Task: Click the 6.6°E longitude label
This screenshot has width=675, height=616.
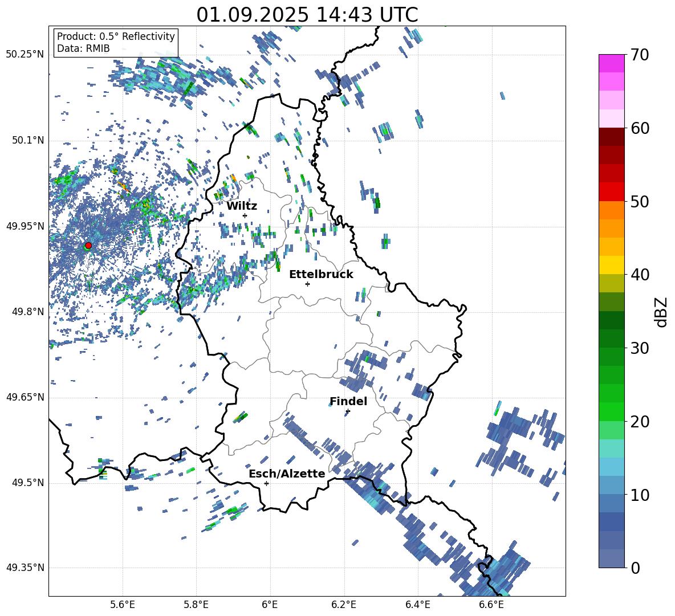Action: (x=491, y=605)
